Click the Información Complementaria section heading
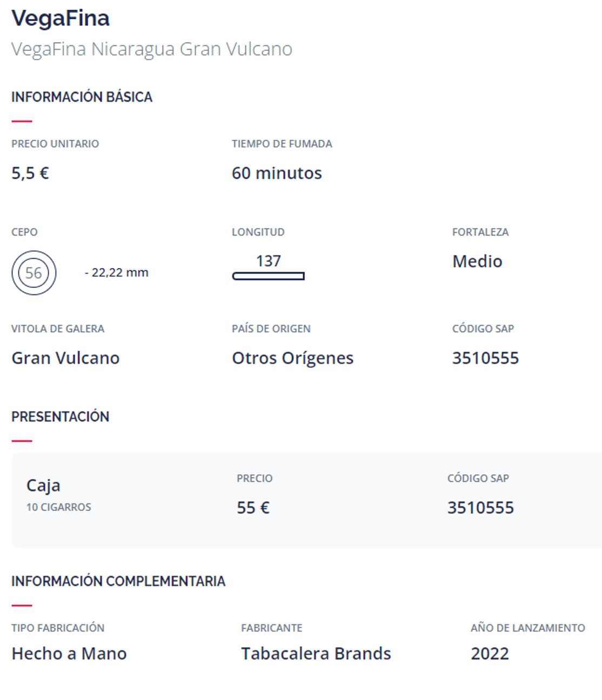Image resolution: width=602 pixels, height=700 pixels. click(x=118, y=581)
